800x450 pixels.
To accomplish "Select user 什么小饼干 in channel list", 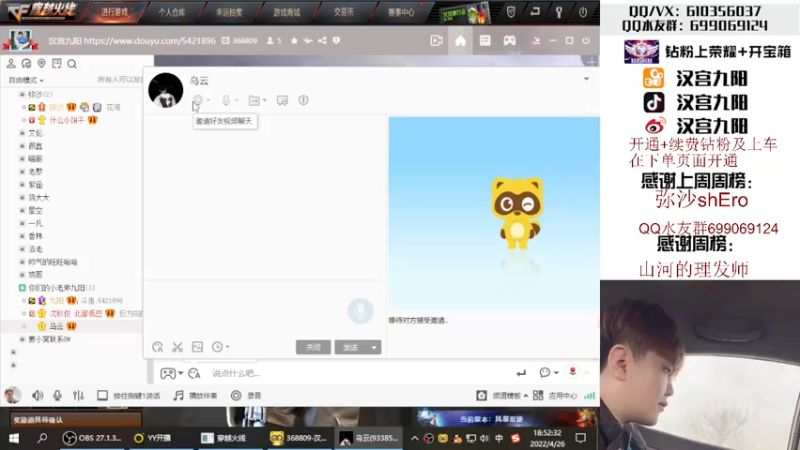I will [x=67, y=120].
